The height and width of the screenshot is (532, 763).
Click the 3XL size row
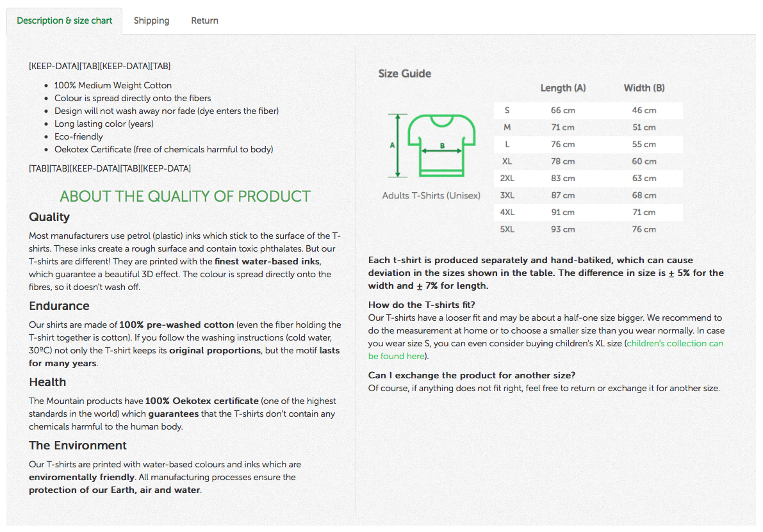[588, 195]
